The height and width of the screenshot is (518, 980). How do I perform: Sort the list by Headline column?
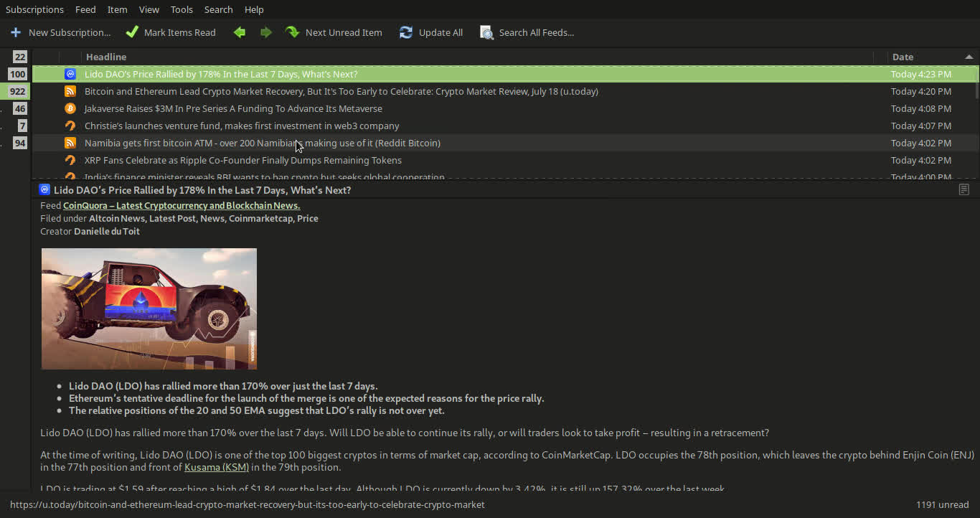click(106, 57)
